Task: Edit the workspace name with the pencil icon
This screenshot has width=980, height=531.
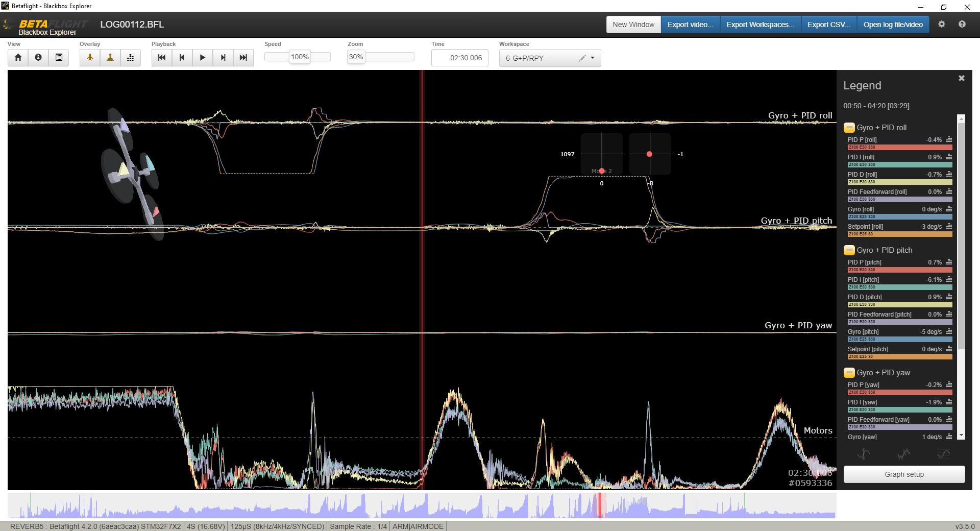Action: coord(582,58)
